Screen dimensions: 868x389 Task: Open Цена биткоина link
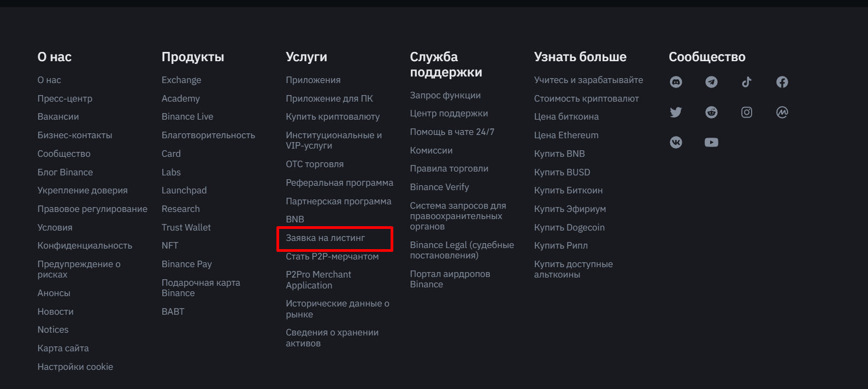[x=566, y=116]
